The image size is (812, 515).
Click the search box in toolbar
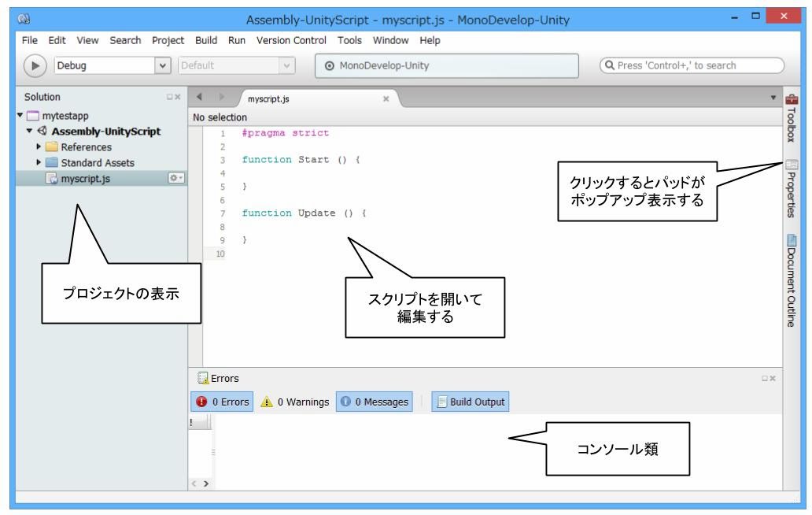pos(692,65)
